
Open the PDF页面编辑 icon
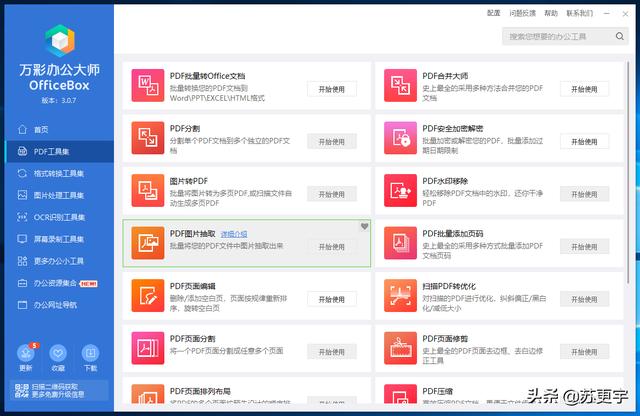pyautogui.click(x=147, y=297)
